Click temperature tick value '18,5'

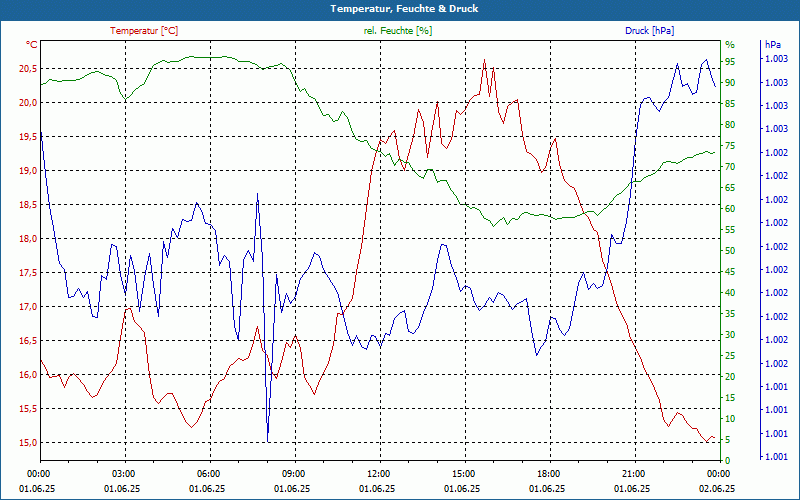(28, 205)
